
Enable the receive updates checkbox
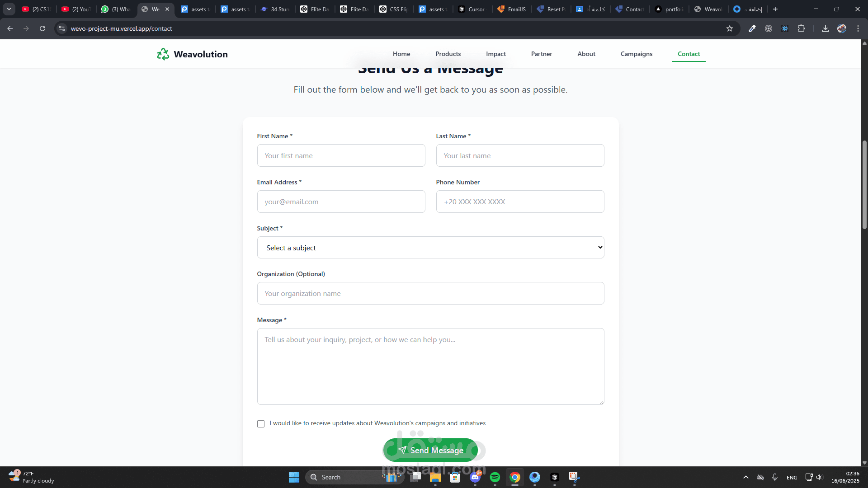[x=261, y=424]
